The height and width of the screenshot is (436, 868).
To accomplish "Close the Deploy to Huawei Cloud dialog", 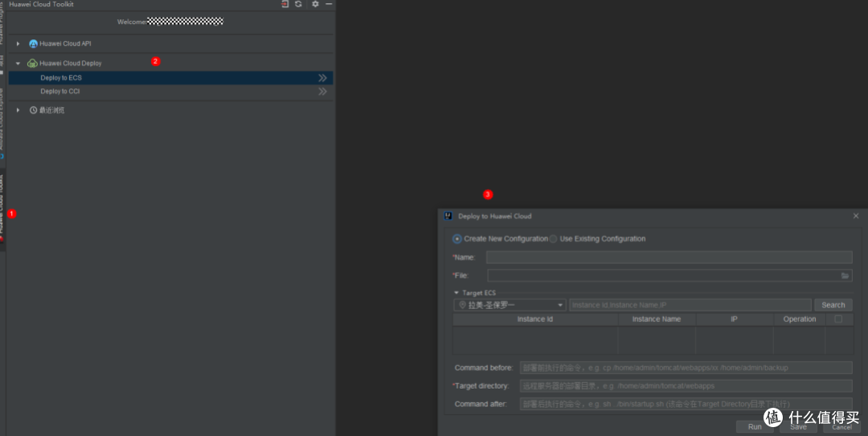I will point(856,216).
